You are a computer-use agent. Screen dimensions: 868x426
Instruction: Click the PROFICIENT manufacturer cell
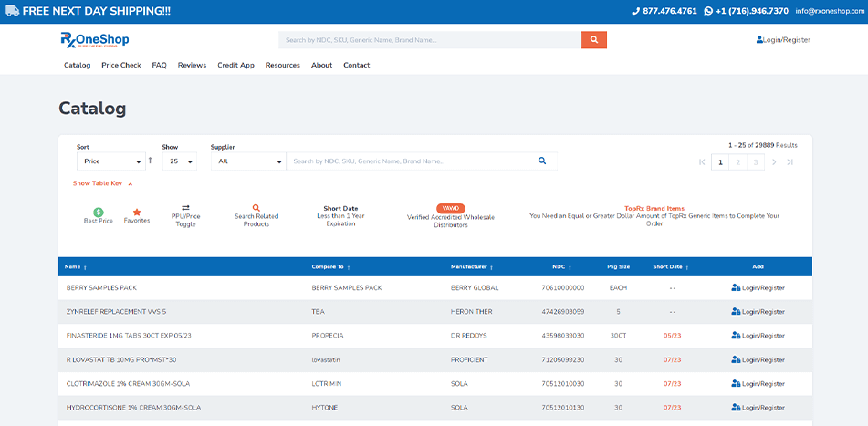click(x=469, y=359)
